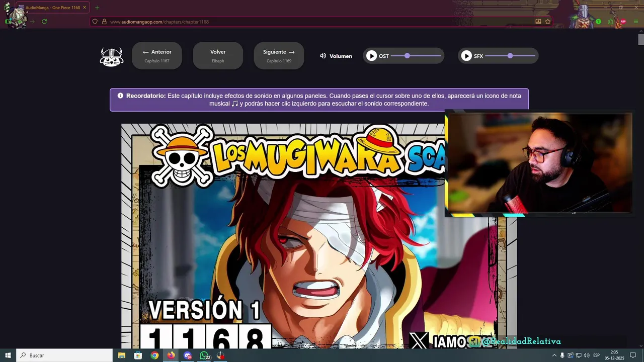
Task: Click the AudioManga cat logo
Action: 112,57
